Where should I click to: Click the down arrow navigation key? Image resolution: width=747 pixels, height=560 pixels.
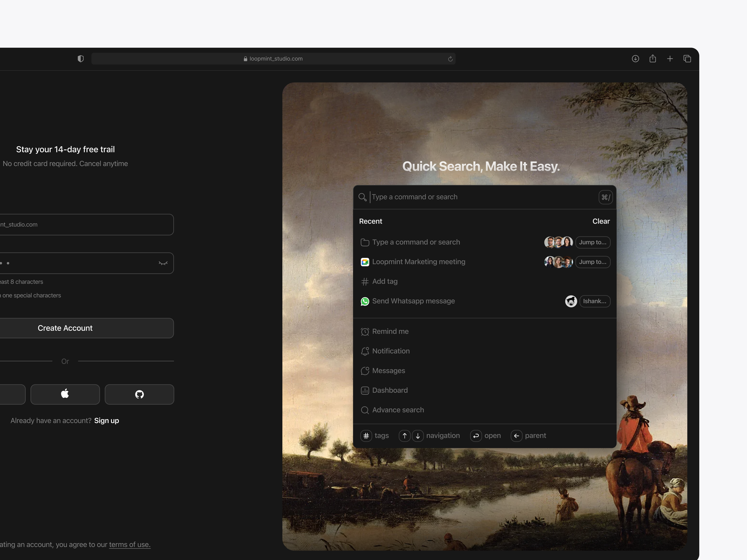click(418, 436)
